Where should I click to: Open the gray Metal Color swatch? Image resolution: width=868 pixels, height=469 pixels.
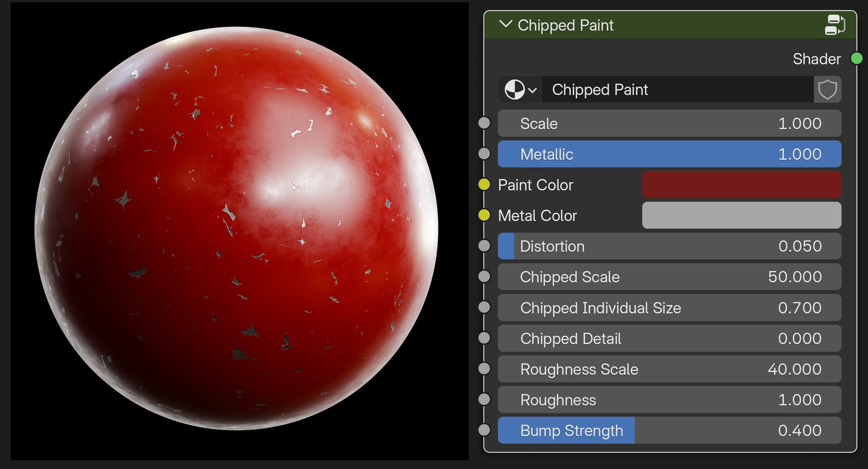(x=741, y=215)
